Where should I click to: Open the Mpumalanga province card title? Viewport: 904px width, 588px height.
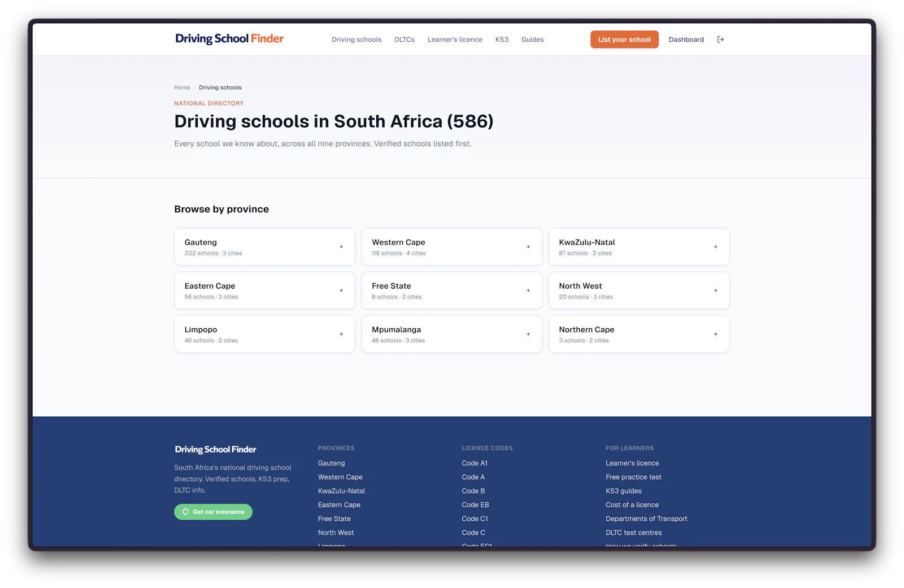396,330
